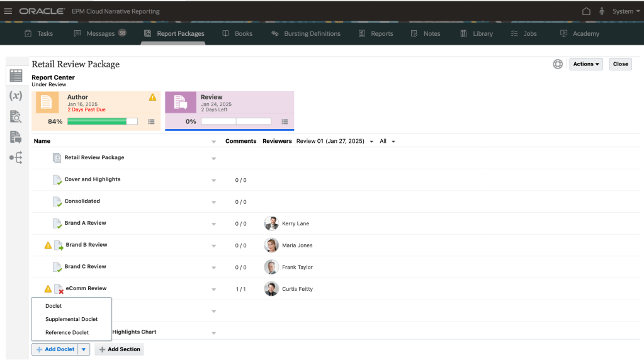The width and height of the screenshot is (644, 360).
Task: Open accessibility settings icon
Action: tap(602, 11)
